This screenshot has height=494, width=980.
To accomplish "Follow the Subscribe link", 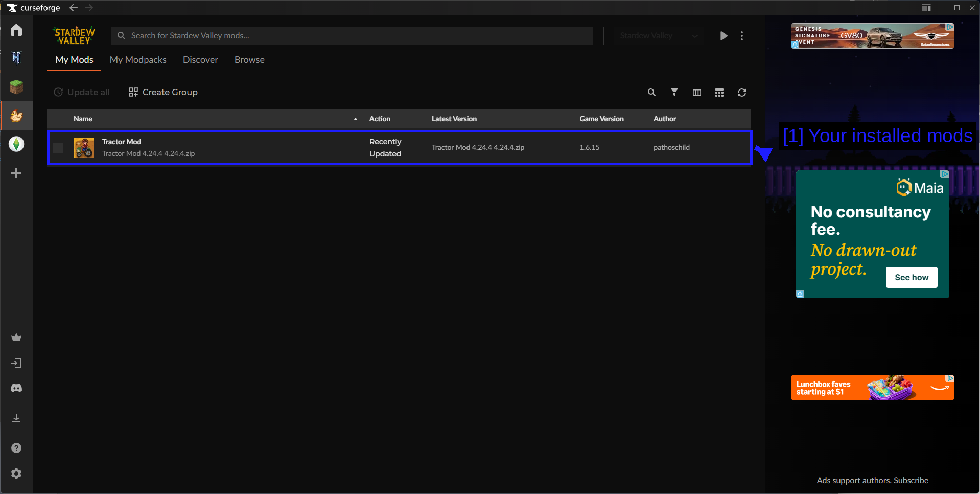I will coord(911,481).
